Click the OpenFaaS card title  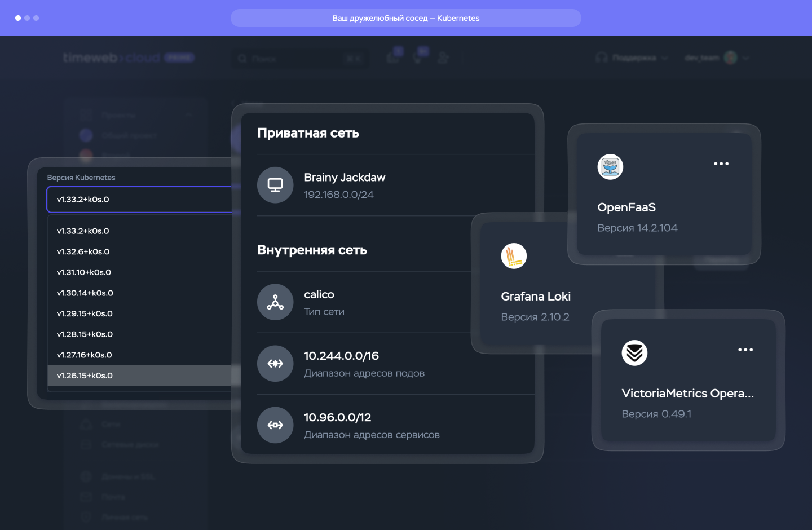pyautogui.click(x=626, y=207)
